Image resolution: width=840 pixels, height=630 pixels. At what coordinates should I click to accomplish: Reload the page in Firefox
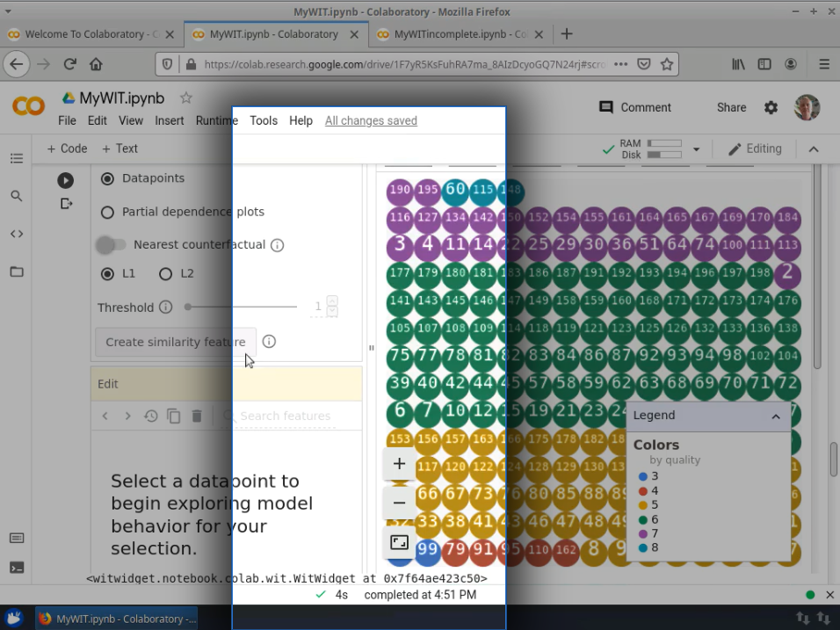69,64
